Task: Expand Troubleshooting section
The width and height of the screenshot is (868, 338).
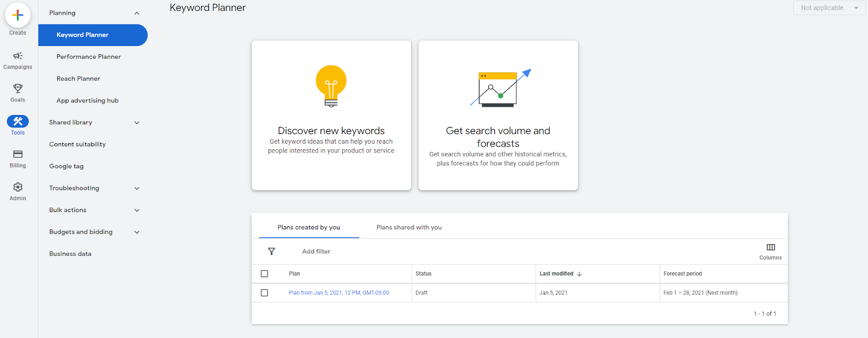Action: (137, 188)
